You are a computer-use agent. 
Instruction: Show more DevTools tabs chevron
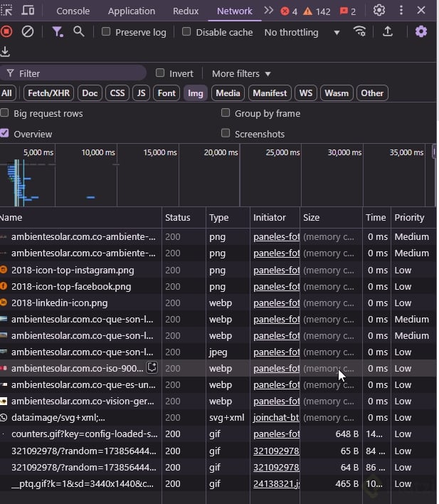pos(268,11)
